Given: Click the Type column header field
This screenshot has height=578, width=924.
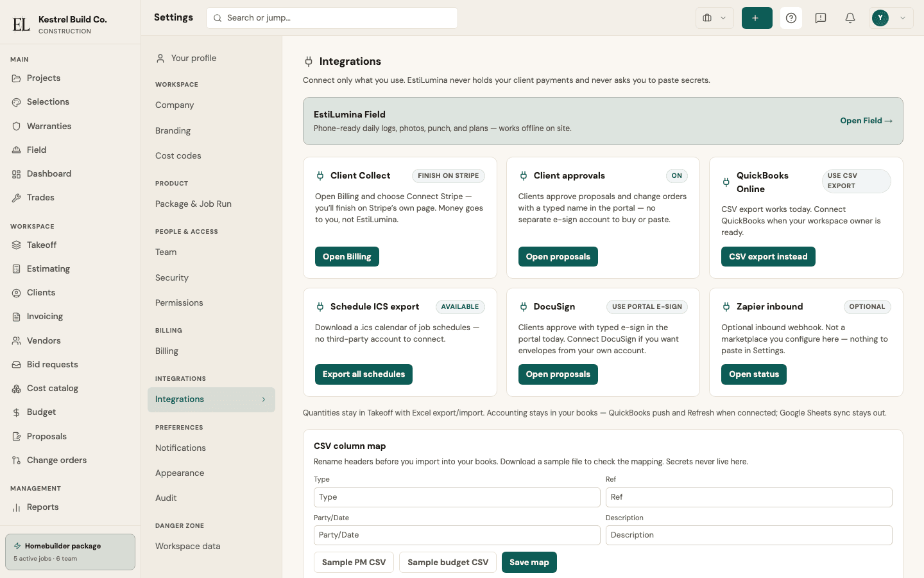Looking at the screenshot, I should point(457,497).
